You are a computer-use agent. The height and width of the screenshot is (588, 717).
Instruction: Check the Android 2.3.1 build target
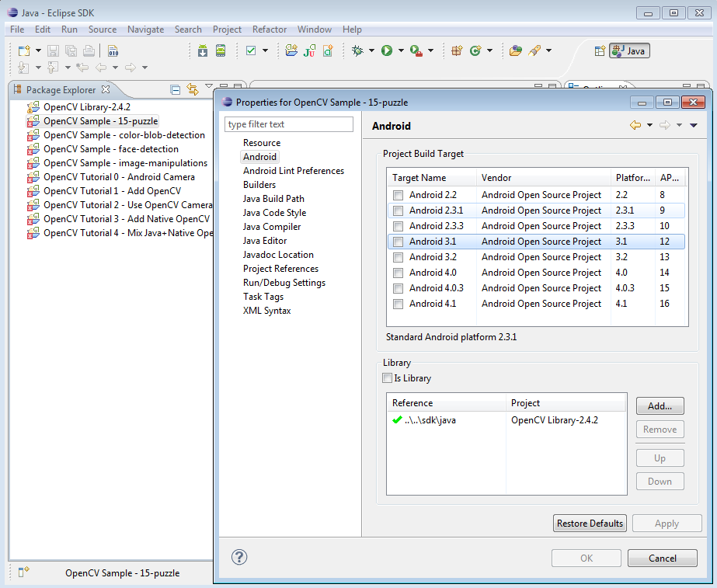tap(398, 210)
